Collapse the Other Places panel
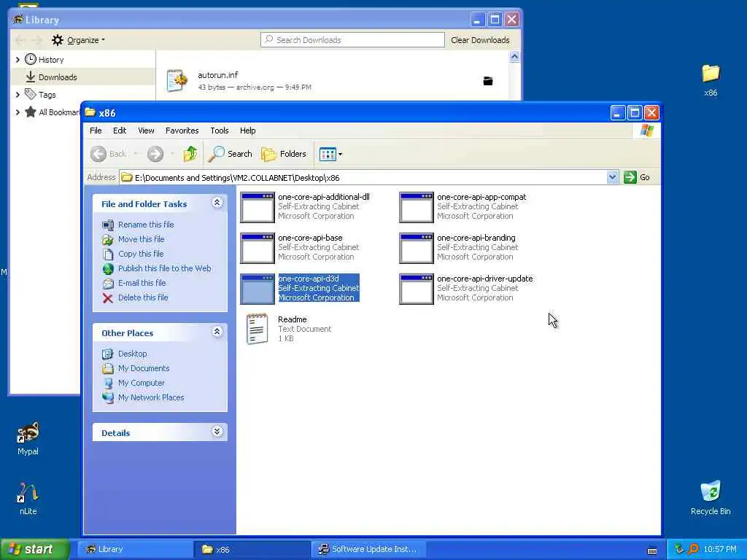 [x=217, y=332]
